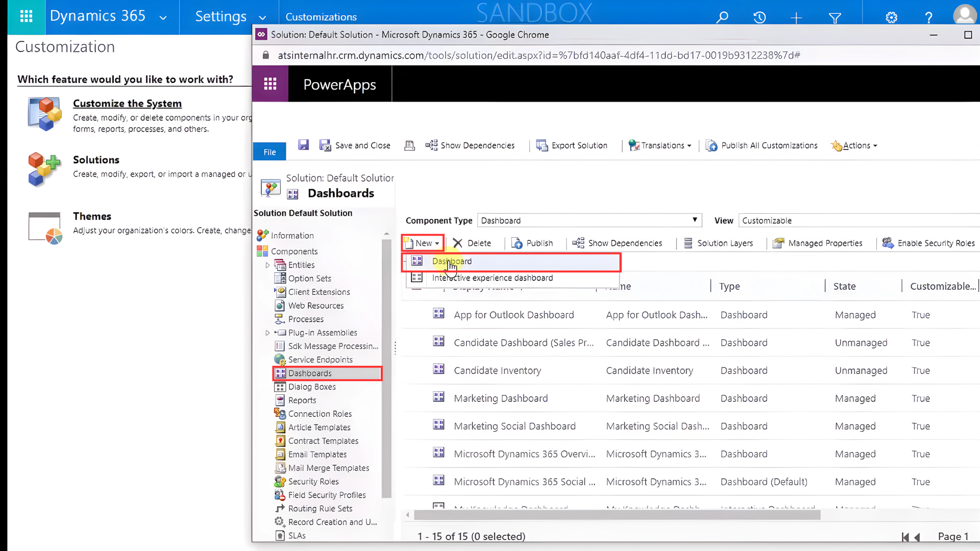Select Service Endpoints tree item
The image size is (980, 551).
[x=313, y=360]
